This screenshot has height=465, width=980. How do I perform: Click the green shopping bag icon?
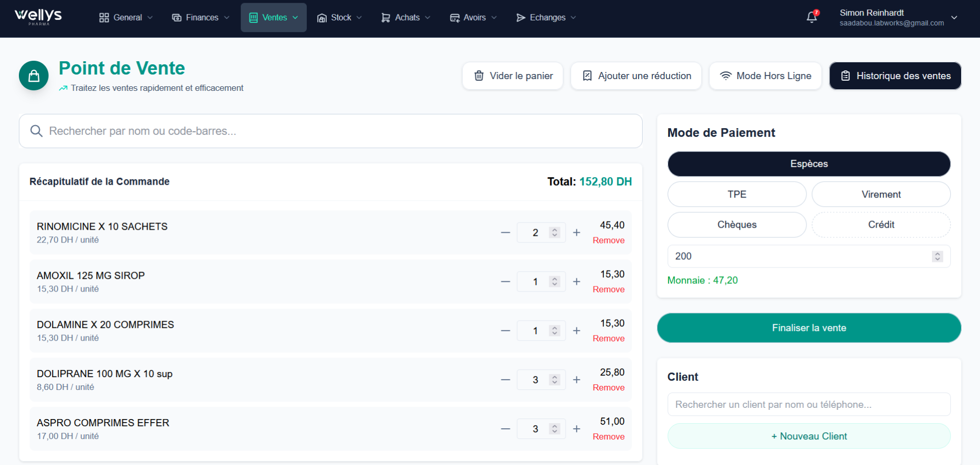(34, 76)
